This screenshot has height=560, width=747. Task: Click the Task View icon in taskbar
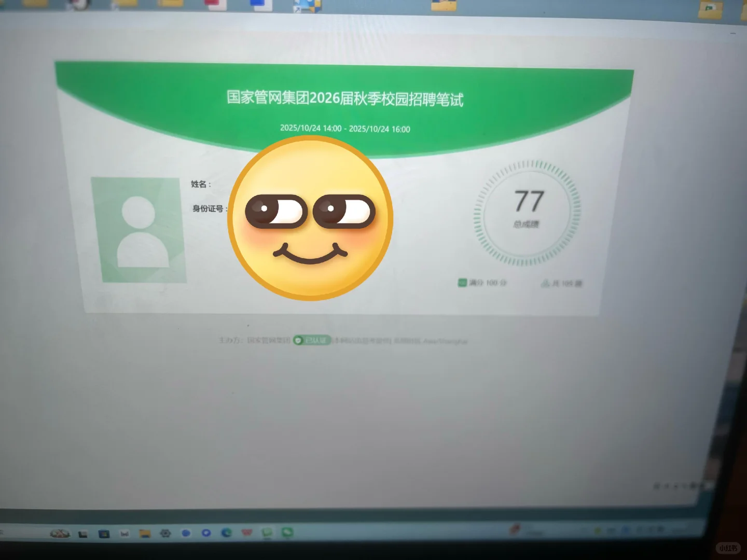click(x=83, y=534)
